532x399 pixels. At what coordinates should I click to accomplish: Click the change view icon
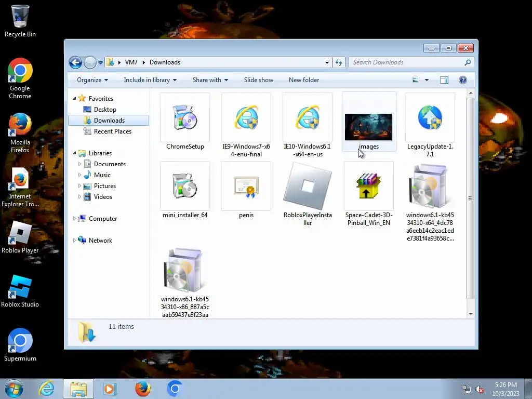[416, 80]
